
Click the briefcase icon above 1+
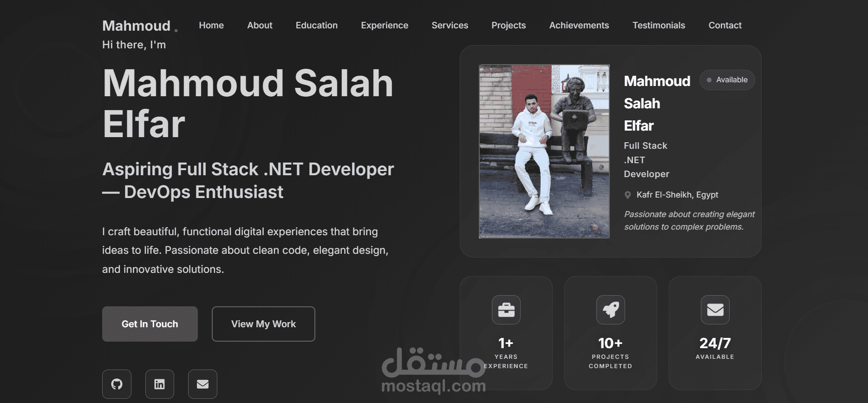(x=506, y=310)
